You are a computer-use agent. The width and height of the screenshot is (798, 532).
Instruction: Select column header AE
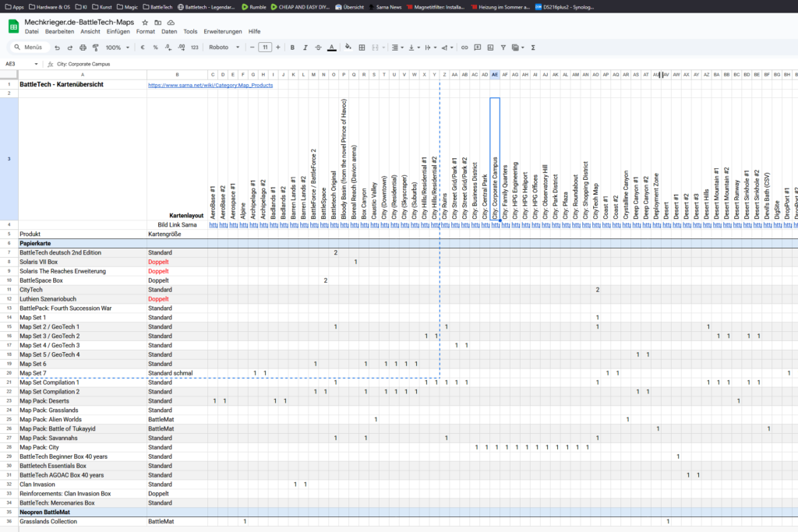[495, 75]
